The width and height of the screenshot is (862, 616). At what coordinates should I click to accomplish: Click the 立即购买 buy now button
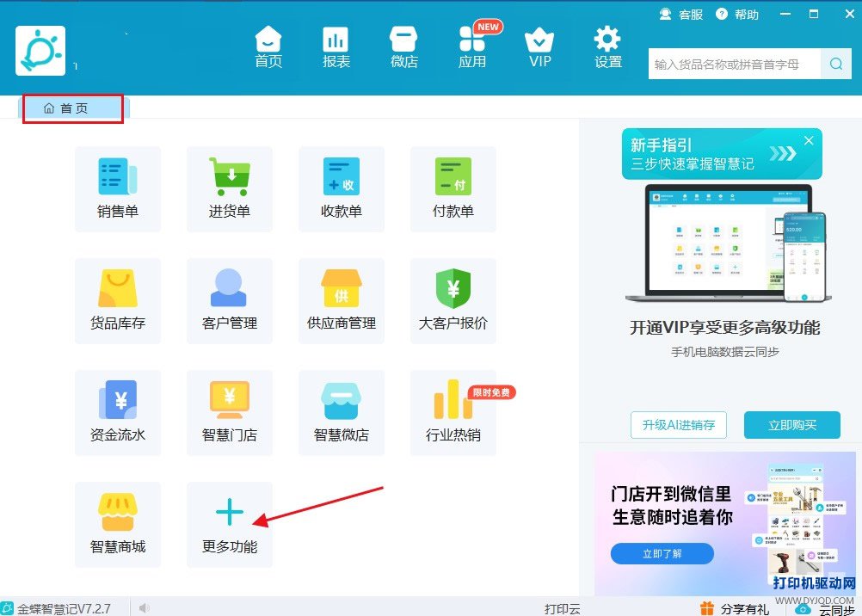(792, 425)
